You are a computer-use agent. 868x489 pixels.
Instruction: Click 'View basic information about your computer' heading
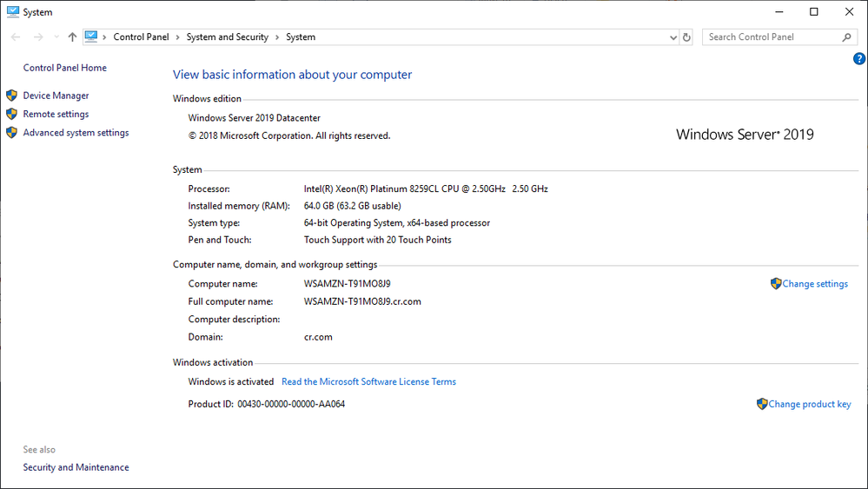(292, 75)
